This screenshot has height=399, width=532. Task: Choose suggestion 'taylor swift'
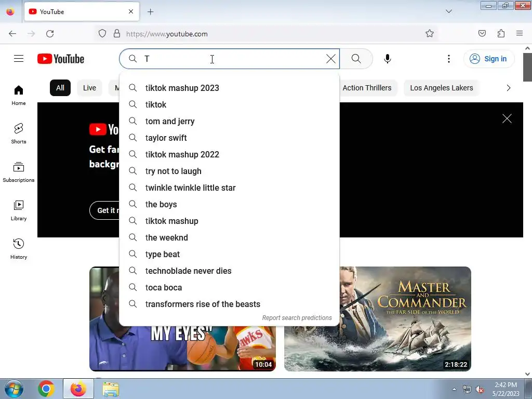[x=229, y=138]
